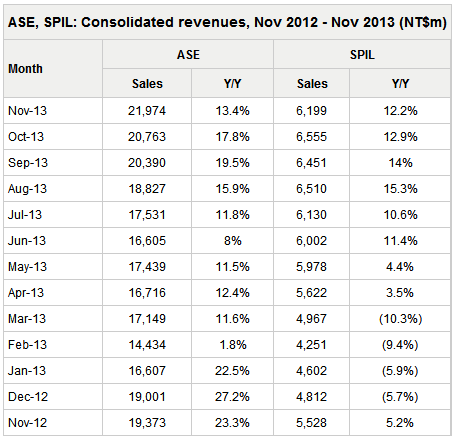Select ASE sales value 19,001
Image resolution: width=455 pixels, height=438 pixels.
(147, 396)
